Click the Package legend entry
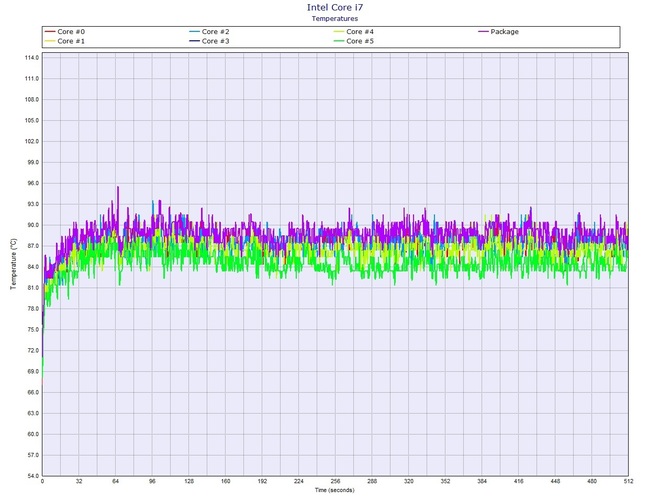The height and width of the screenshot is (502, 670). pyautogui.click(x=499, y=32)
